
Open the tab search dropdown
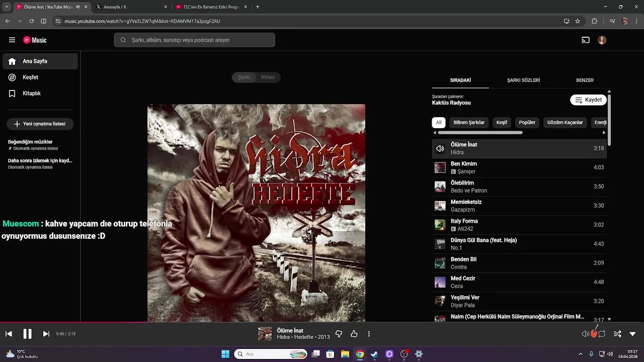pos(6,7)
